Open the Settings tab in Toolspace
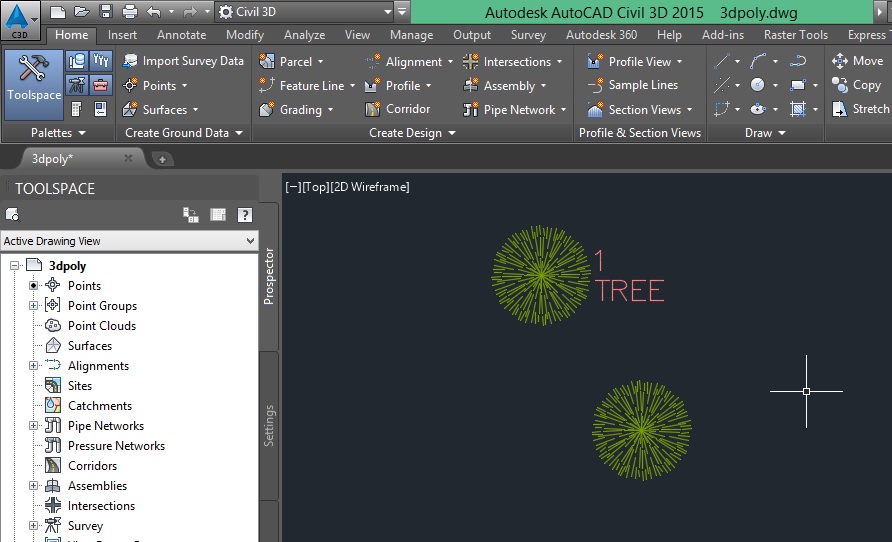 [269, 425]
